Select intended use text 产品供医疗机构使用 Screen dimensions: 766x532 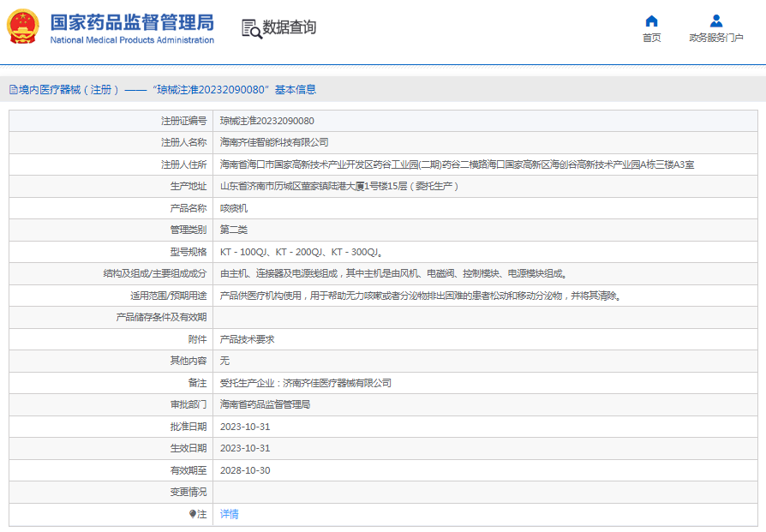point(421,296)
